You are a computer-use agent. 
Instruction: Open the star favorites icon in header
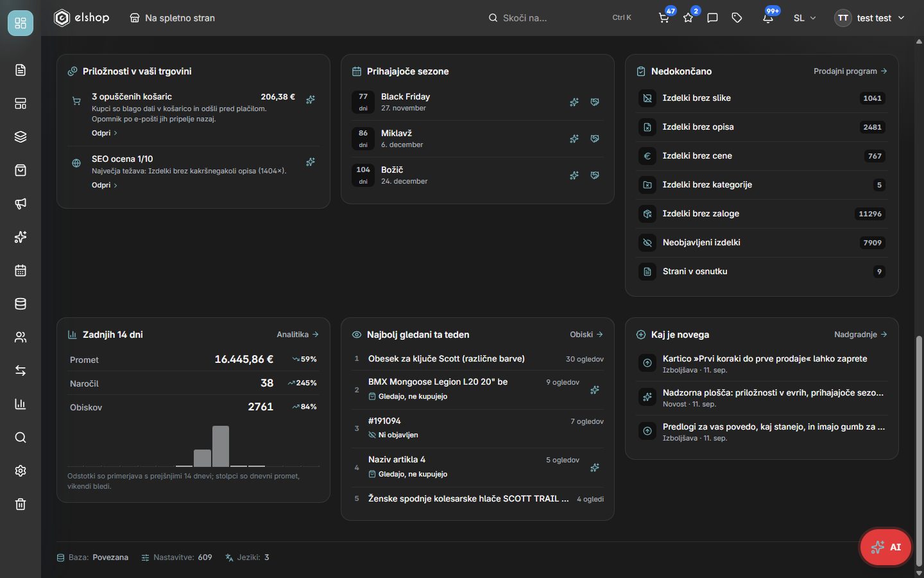pos(689,18)
